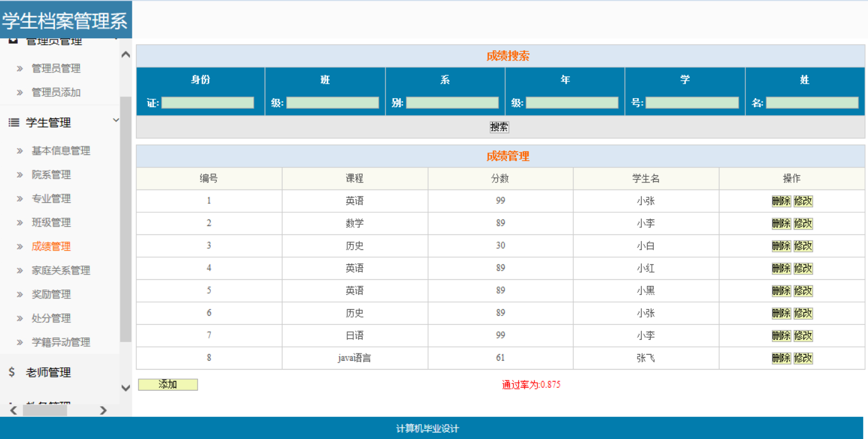Modify row 1 英语 小张

pos(803,201)
